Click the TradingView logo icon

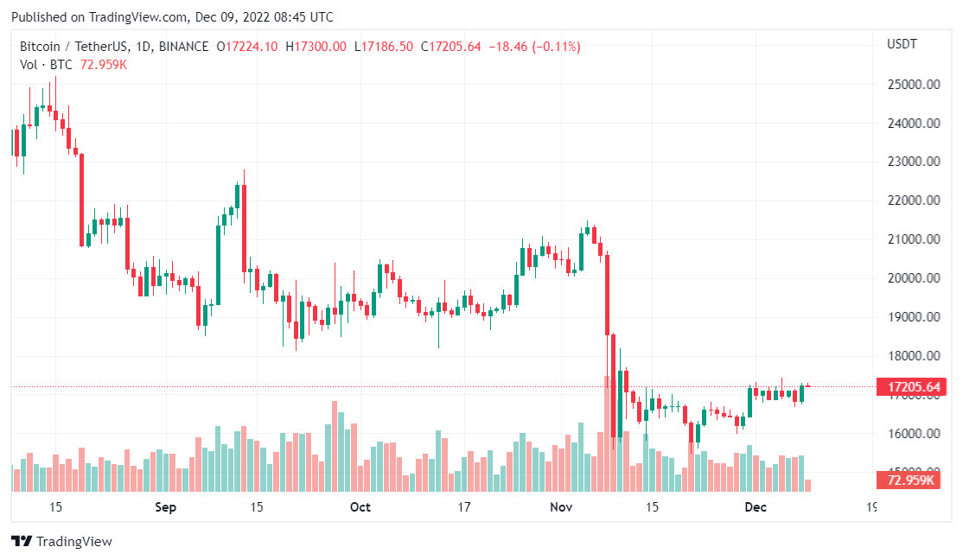click(x=22, y=542)
